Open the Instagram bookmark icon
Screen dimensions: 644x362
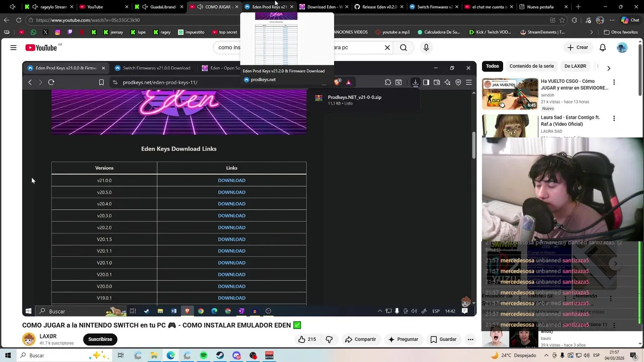(x=57, y=32)
